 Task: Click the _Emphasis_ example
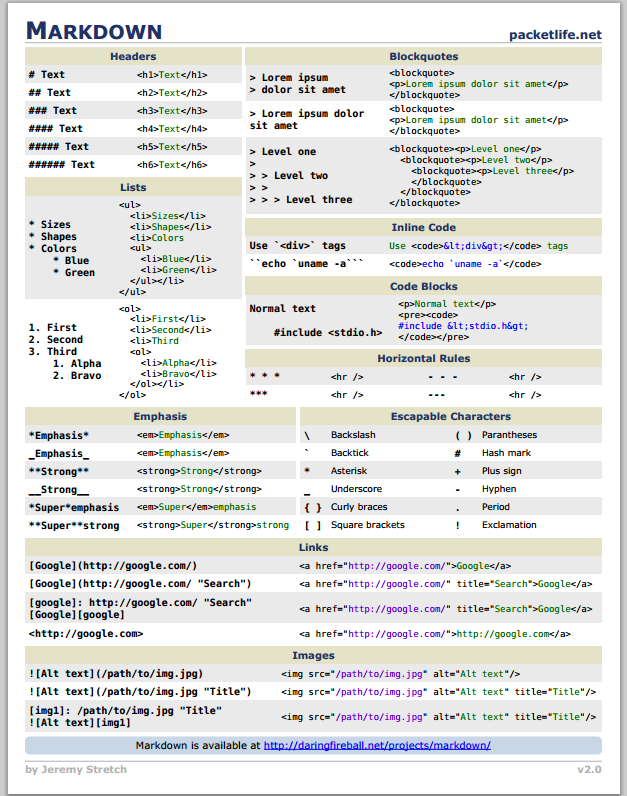pos(59,453)
